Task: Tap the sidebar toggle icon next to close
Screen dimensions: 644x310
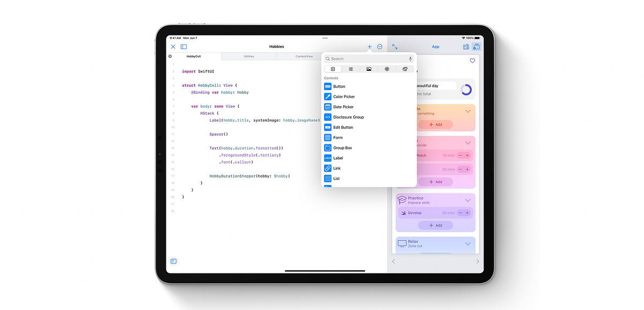Action: pyautogui.click(x=184, y=47)
